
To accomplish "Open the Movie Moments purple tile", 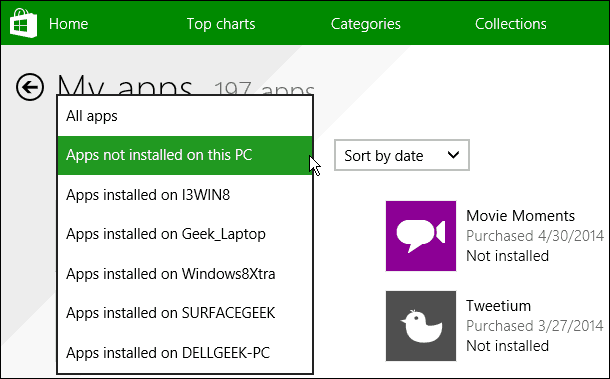I will pos(421,236).
